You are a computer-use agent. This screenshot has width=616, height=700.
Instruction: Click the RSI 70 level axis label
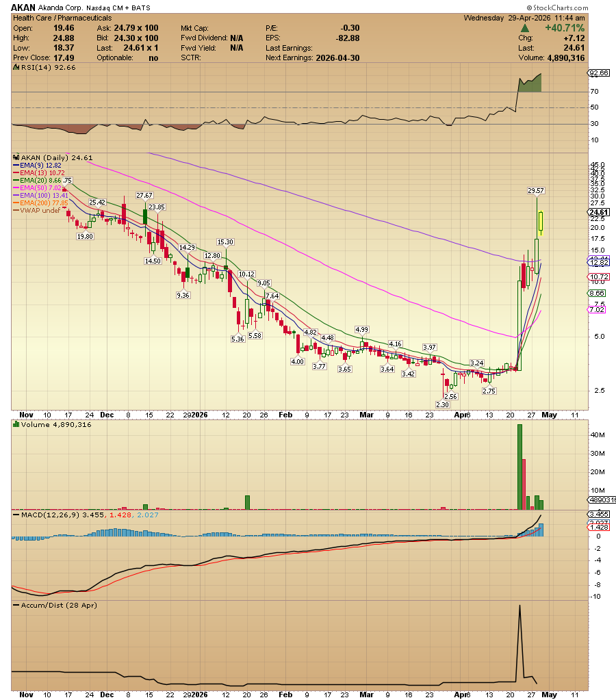pos(594,92)
